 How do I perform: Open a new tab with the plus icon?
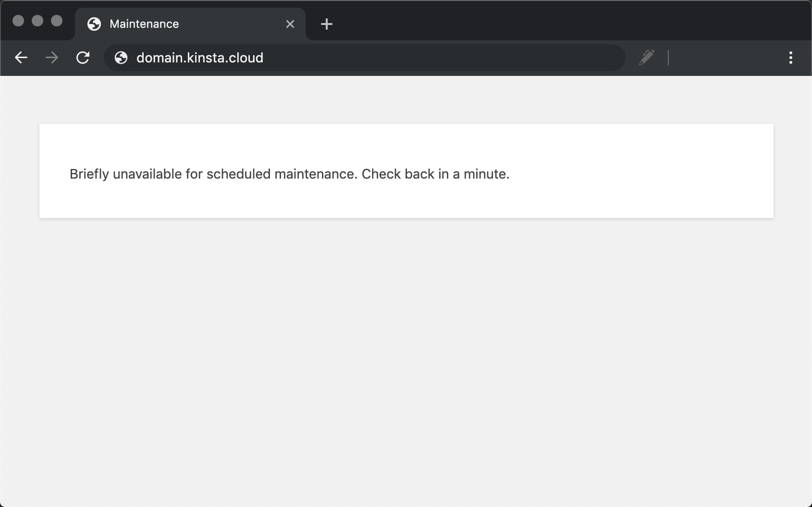pos(327,24)
